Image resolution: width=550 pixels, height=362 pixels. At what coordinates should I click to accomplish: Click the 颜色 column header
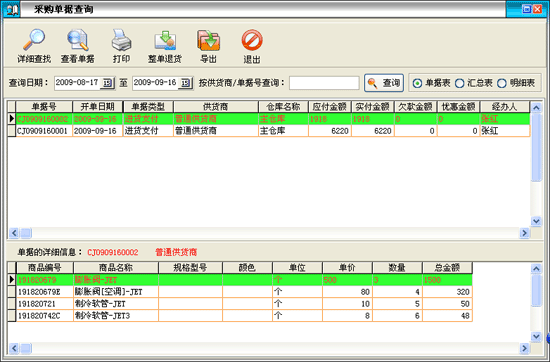[x=247, y=268]
